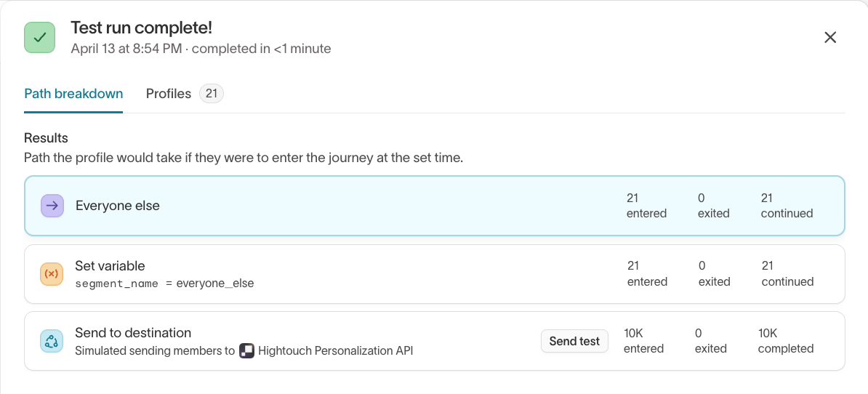Click the Hightouch logo icon
This screenshot has height=394, width=868.
[x=247, y=351]
